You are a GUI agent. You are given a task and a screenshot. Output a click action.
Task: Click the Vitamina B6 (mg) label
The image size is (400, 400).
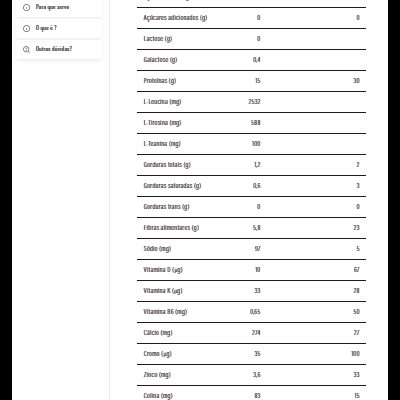point(165,312)
